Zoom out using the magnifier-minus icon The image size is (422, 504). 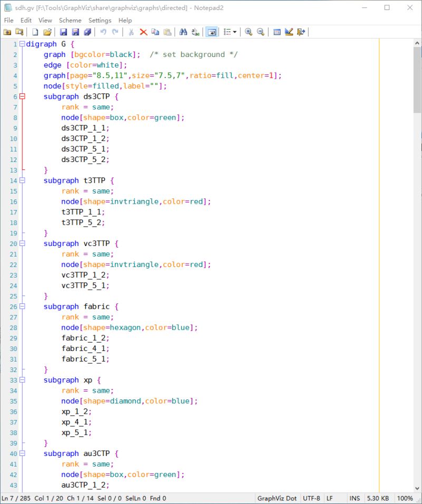pyautogui.click(x=260, y=32)
